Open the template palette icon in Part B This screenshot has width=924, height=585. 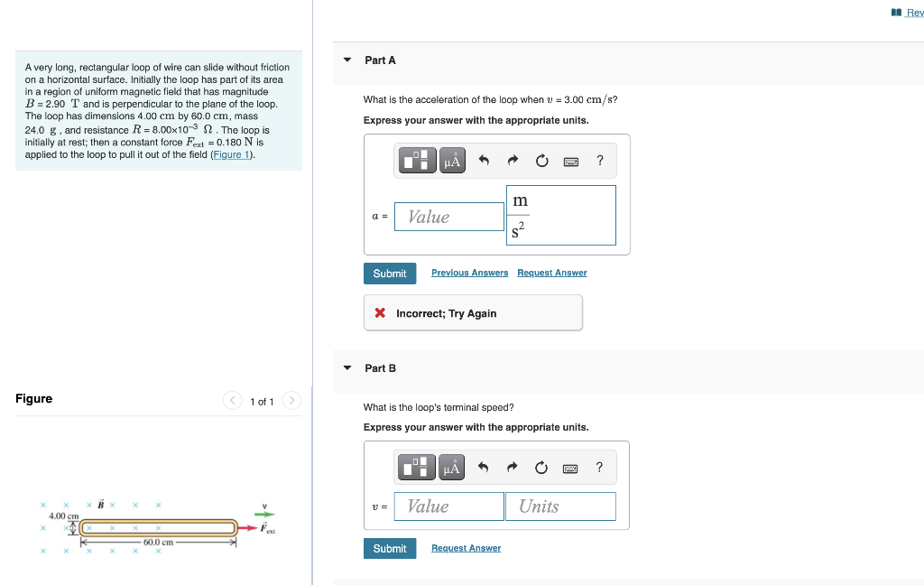pos(416,467)
